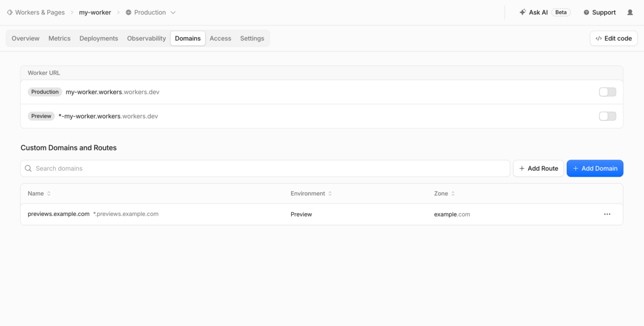This screenshot has height=326, width=644.
Task: Click the Preview label badge in Worker URL
Action: [41, 116]
